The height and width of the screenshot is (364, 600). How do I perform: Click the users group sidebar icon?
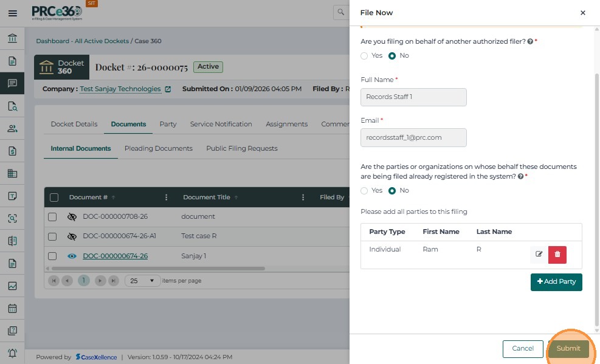coord(12,128)
